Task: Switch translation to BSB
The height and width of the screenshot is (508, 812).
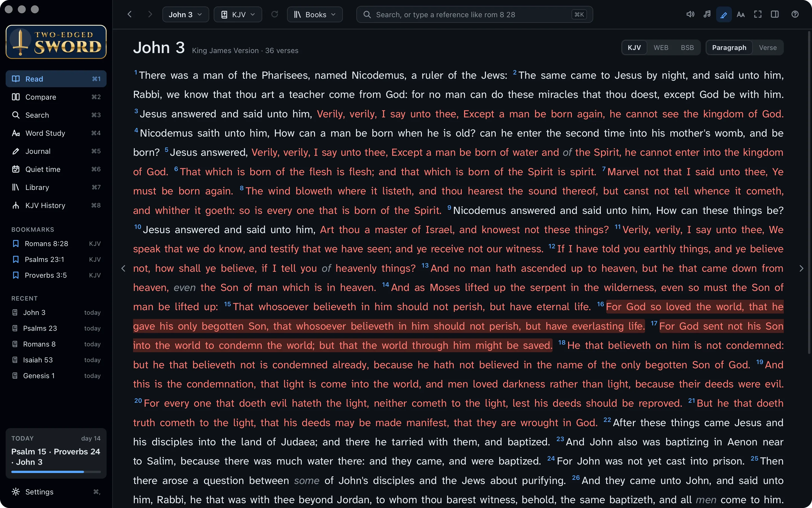Action: pyautogui.click(x=687, y=48)
